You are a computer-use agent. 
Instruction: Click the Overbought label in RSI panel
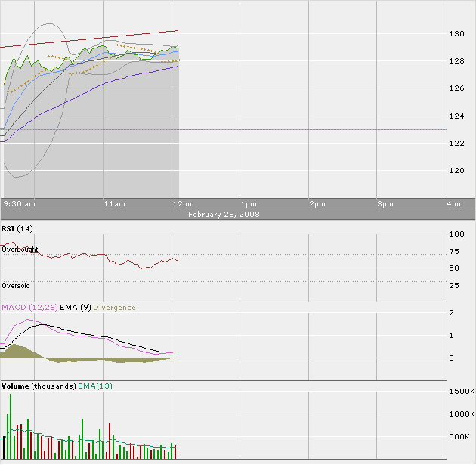20,250
